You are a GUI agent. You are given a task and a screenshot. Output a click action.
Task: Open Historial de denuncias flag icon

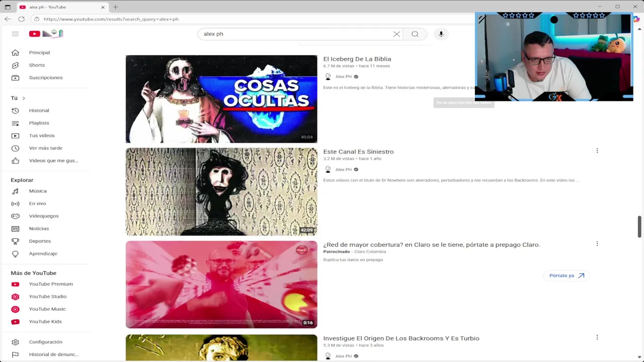click(x=15, y=354)
